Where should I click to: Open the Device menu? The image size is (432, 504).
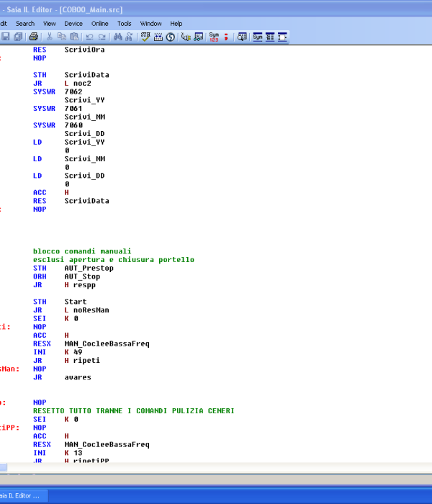[x=73, y=23]
